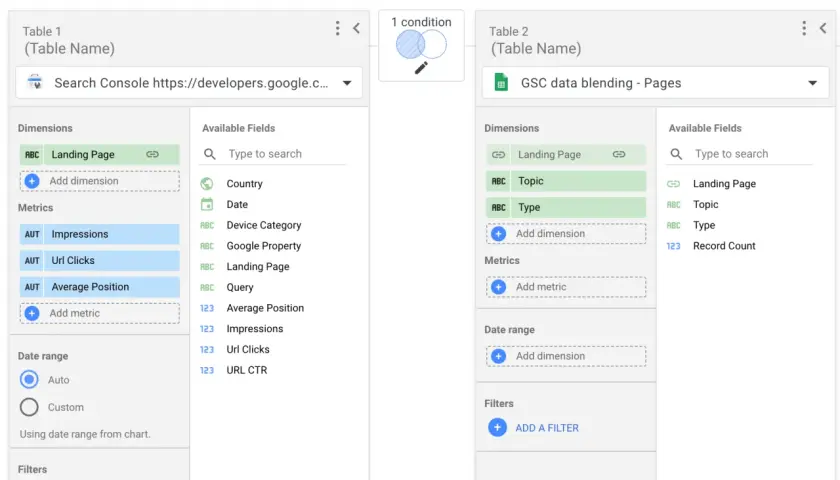Add dimension under Table 2 Dimensions
Image resolution: width=840 pixels, height=480 pixels.
coord(566,234)
